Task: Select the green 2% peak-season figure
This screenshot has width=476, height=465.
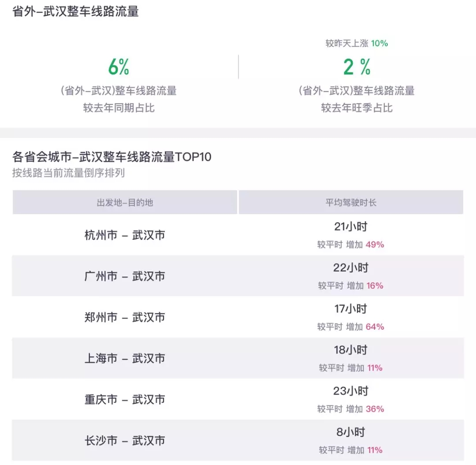Action: point(357,67)
